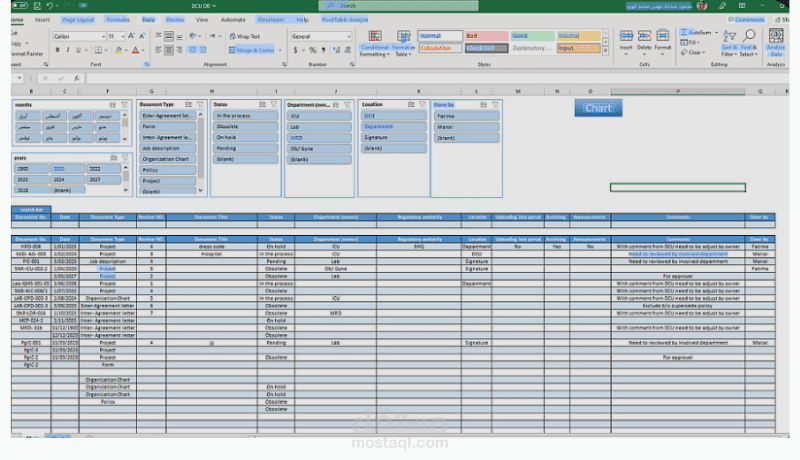Toggle multi-select on the Document Type slicer

(188, 105)
